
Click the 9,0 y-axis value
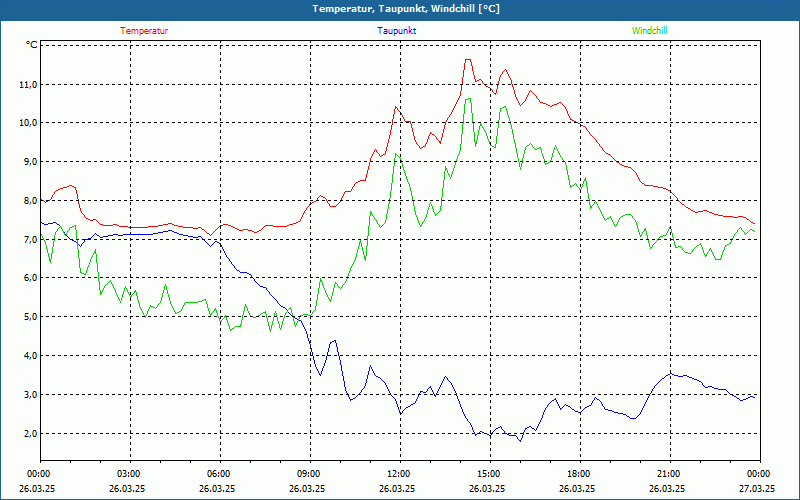(31, 162)
